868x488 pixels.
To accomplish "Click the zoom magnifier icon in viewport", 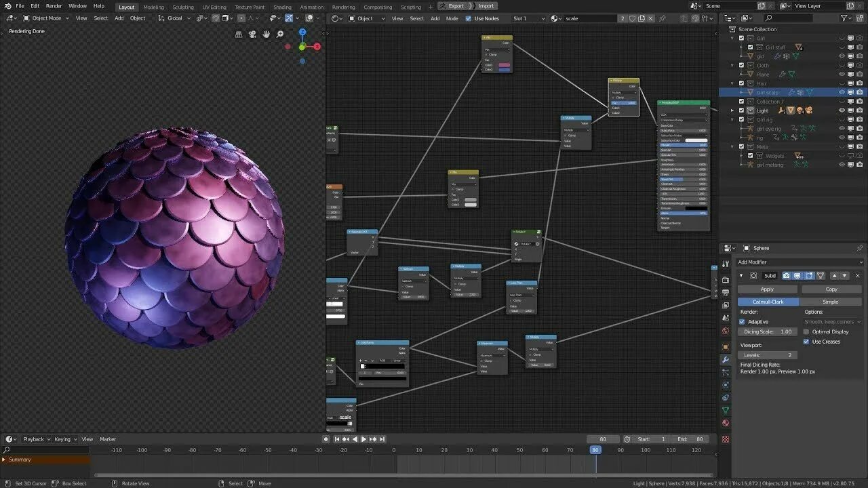I will tap(279, 34).
